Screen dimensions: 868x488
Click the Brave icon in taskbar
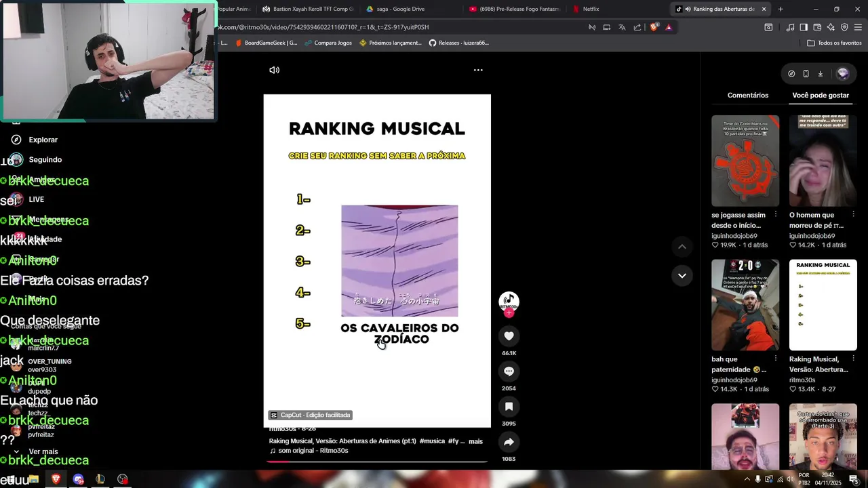click(x=56, y=479)
